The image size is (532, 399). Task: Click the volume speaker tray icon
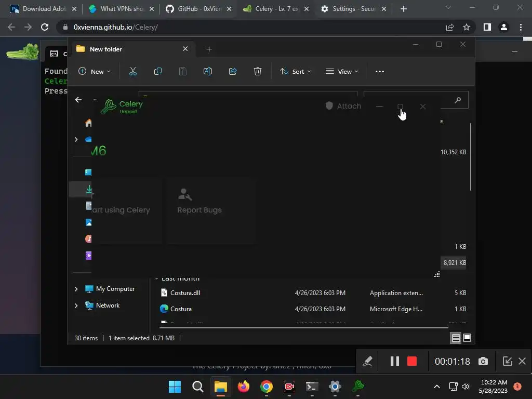click(x=465, y=387)
